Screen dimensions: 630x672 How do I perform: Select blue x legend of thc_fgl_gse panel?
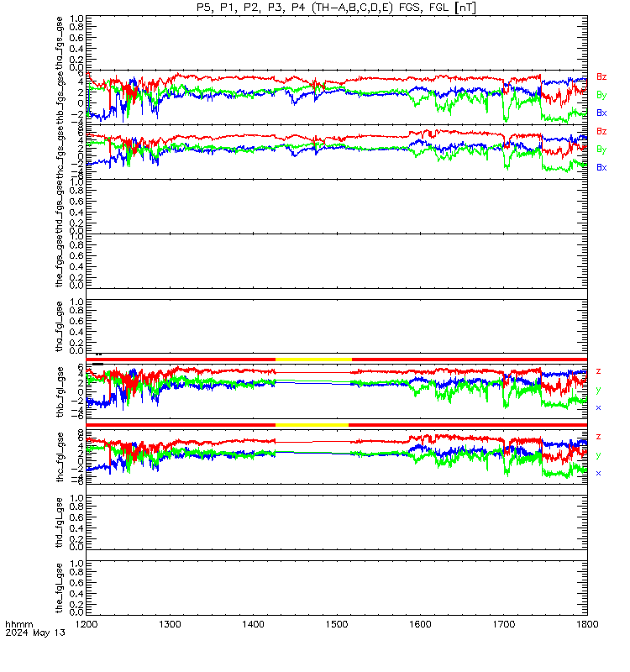[598, 474]
